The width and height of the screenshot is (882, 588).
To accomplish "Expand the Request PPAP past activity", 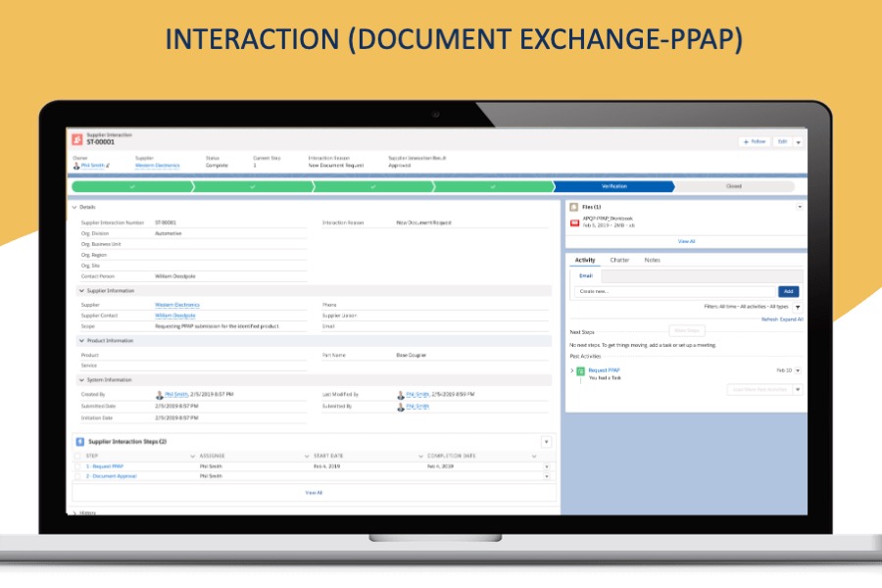I will [x=571, y=370].
